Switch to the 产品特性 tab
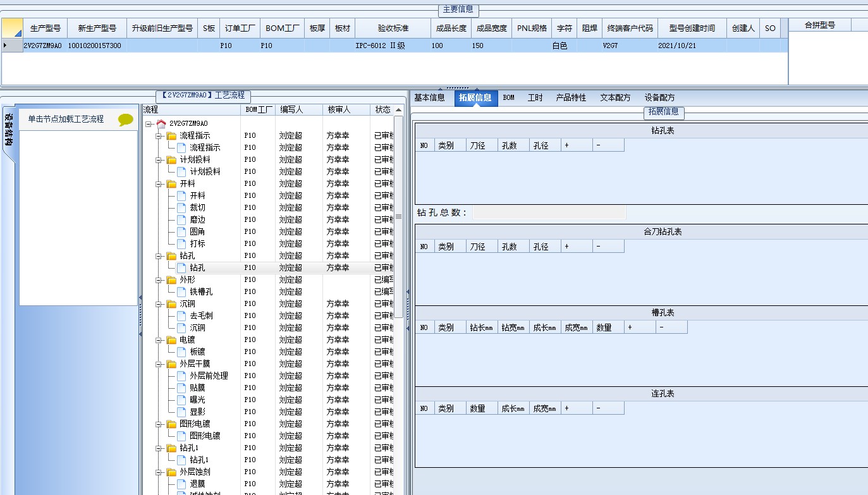Viewport: 868px width, 495px height. point(572,98)
